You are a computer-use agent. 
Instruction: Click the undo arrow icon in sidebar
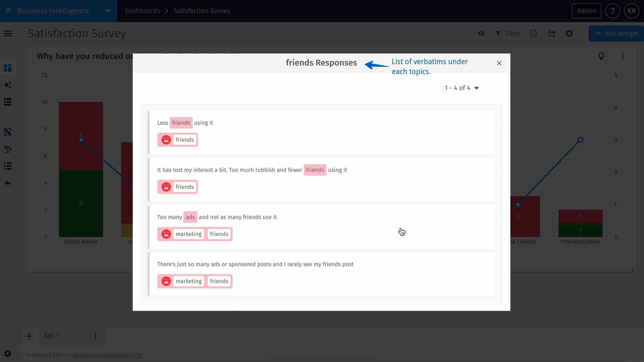tap(8, 183)
